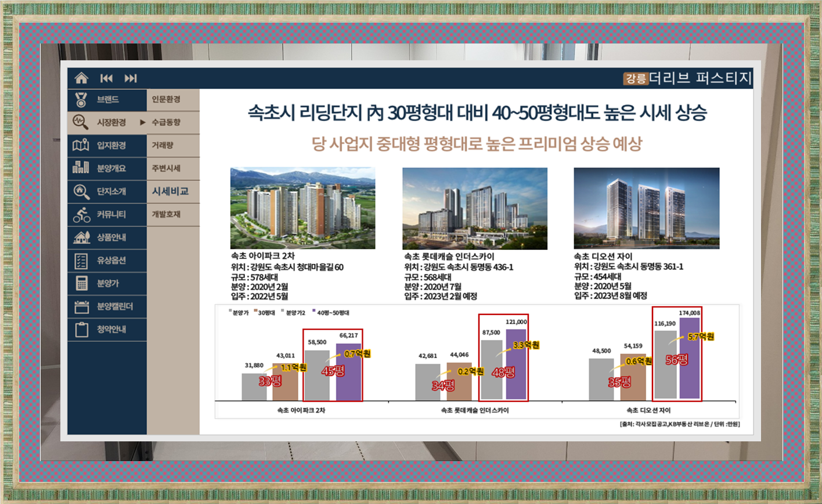Open the 청약안내 menu item
The width and height of the screenshot is (822, 504).
pyautogui.click(x=107, y=329)
